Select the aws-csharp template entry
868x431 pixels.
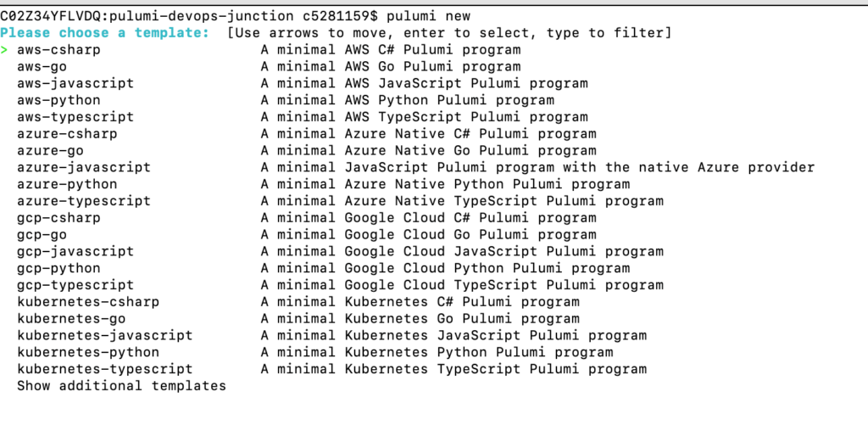pyautogui.click(x=269, y=50)
